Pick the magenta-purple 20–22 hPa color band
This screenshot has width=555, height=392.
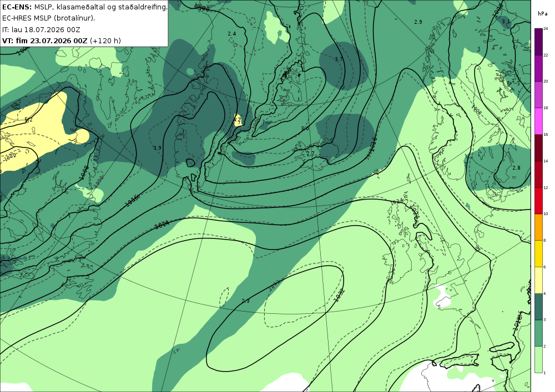coord(538,68)
